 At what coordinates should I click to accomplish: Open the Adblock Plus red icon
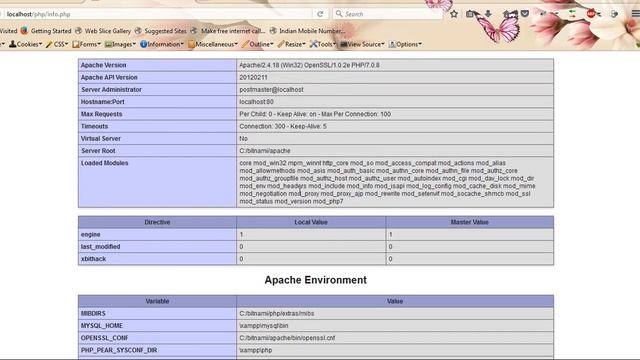pos(591,14)
